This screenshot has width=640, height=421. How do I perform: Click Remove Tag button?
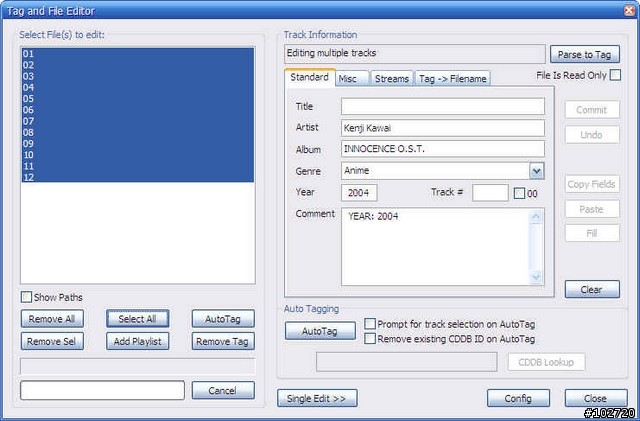point(223,341)
